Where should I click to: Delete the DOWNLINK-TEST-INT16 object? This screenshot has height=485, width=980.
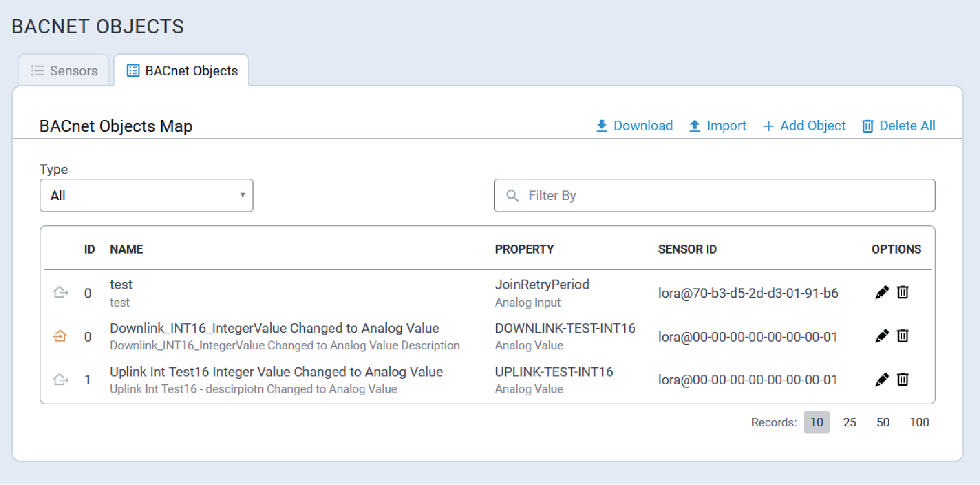point(902,336)
